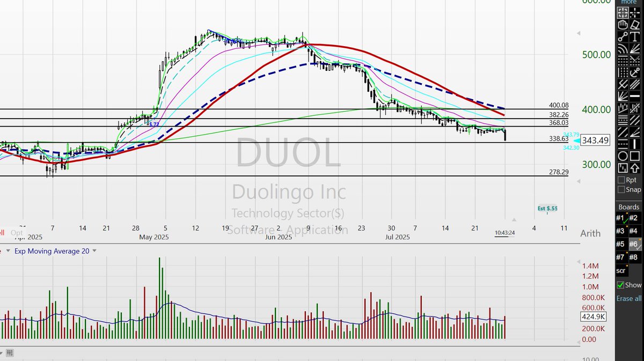
Task: Enable the Snap checkbox
Action: [621, 189]
